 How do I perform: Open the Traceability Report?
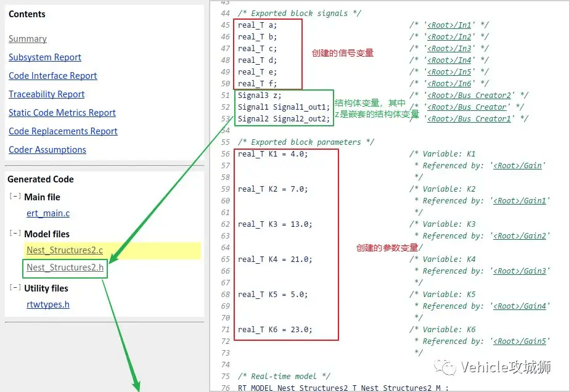pos(46,94)
